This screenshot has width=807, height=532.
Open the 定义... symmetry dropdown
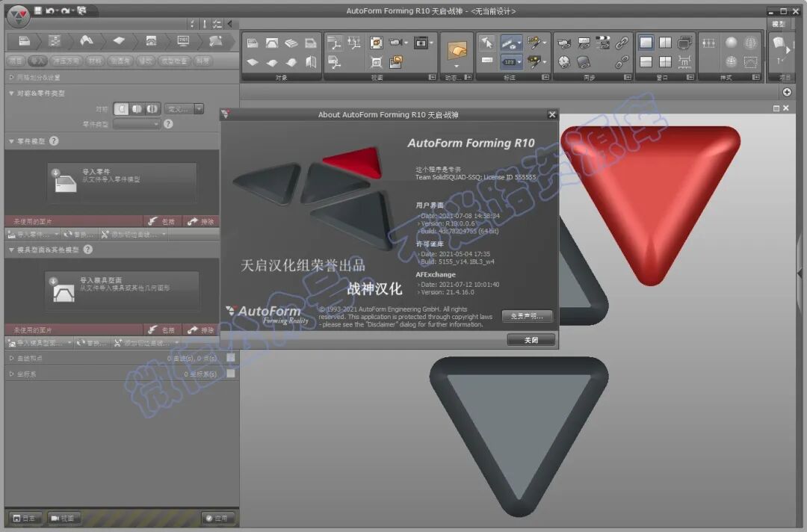[185, 109]
